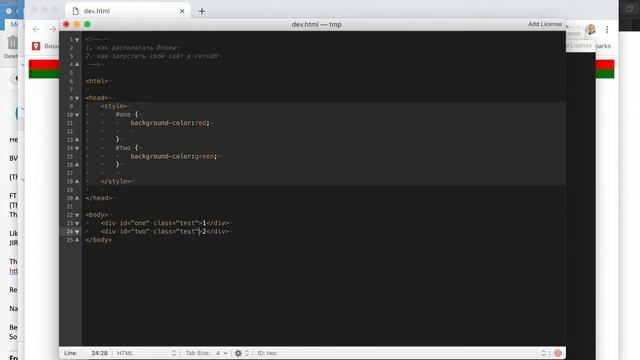Click the div with id two
Screen dimensions: 640x360
(165, 231)
